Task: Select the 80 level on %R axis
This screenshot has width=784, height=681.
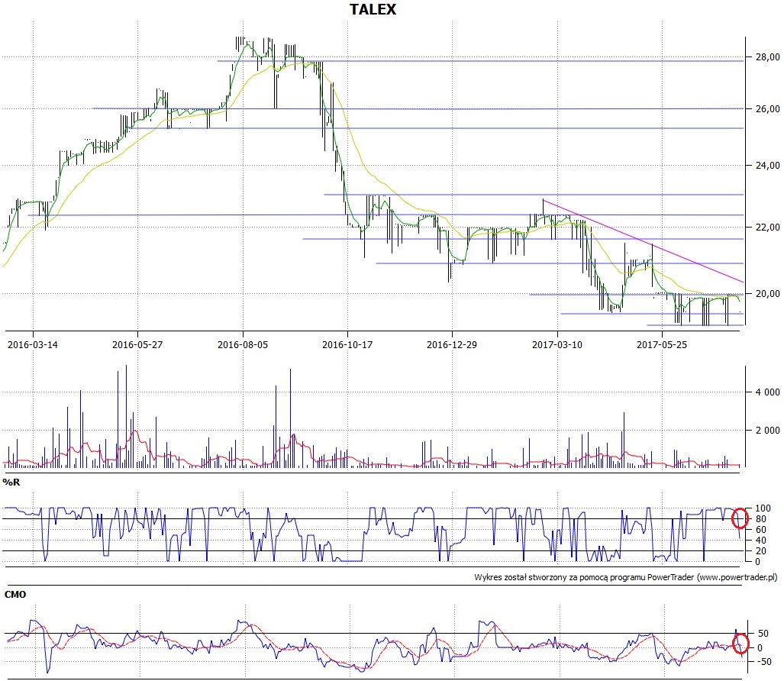Action: point(760,519)
